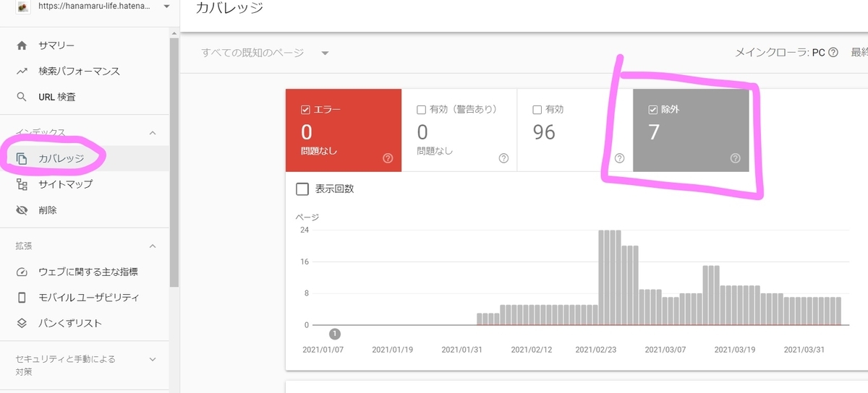Click the sitemap icon beside サイトマップ
The width and height of the screenshot is (868, 393).
click(22, 184)
